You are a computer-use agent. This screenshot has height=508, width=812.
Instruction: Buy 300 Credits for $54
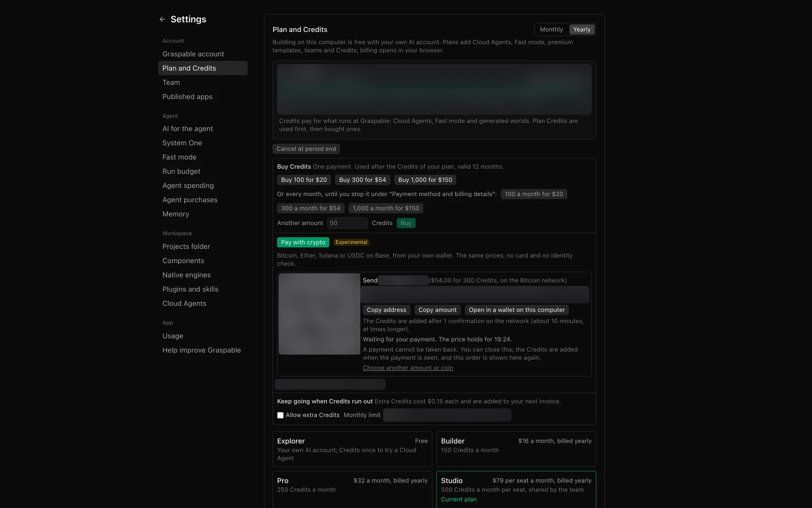tap(362, 180)
